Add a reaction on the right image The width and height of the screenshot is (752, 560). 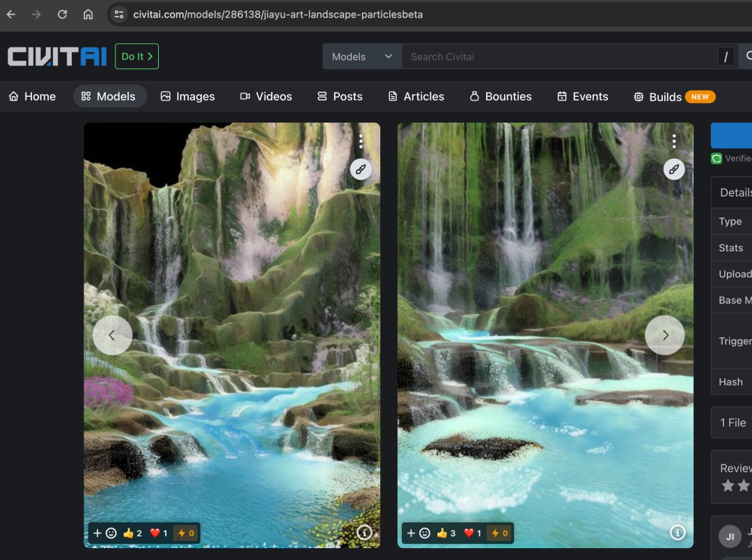click(x=418, y=533)
